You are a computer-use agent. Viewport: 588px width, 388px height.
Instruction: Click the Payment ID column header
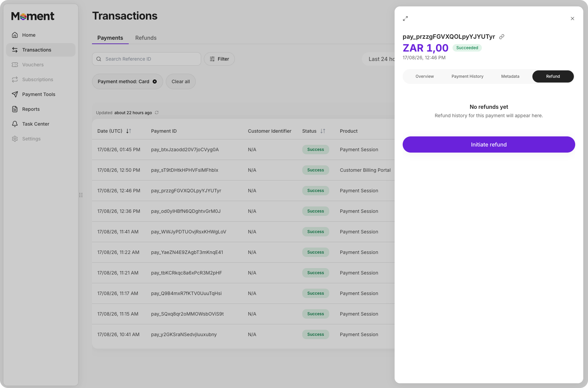pos(164,131)
